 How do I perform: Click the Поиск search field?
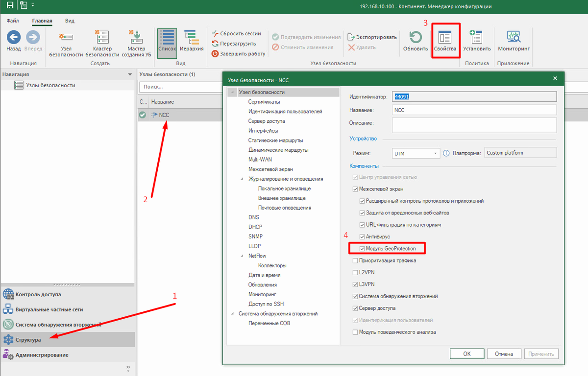[181, 86]
